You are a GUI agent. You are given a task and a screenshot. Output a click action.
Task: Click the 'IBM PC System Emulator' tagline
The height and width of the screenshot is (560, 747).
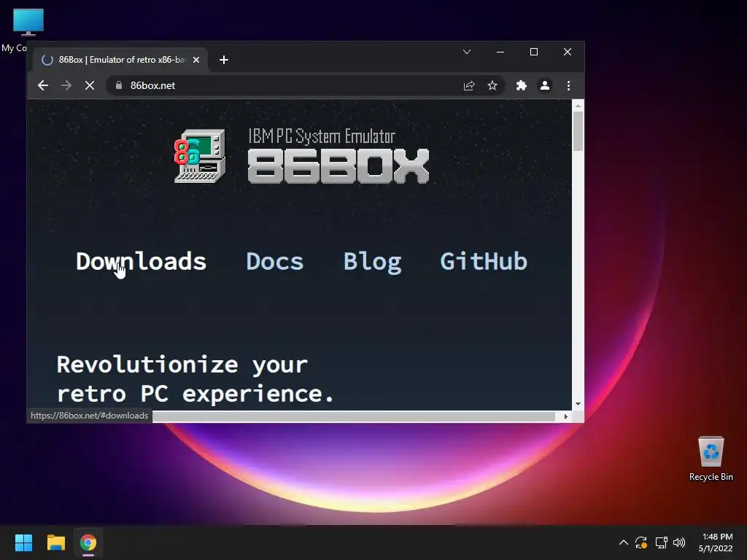tap(322, 136)
